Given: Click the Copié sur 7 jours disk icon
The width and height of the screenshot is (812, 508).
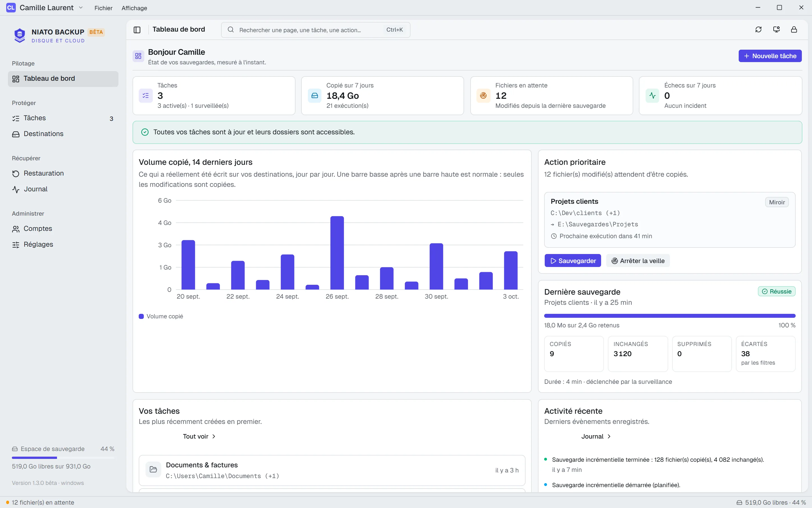Looking at the screenshot, I should tap(315, 96).
